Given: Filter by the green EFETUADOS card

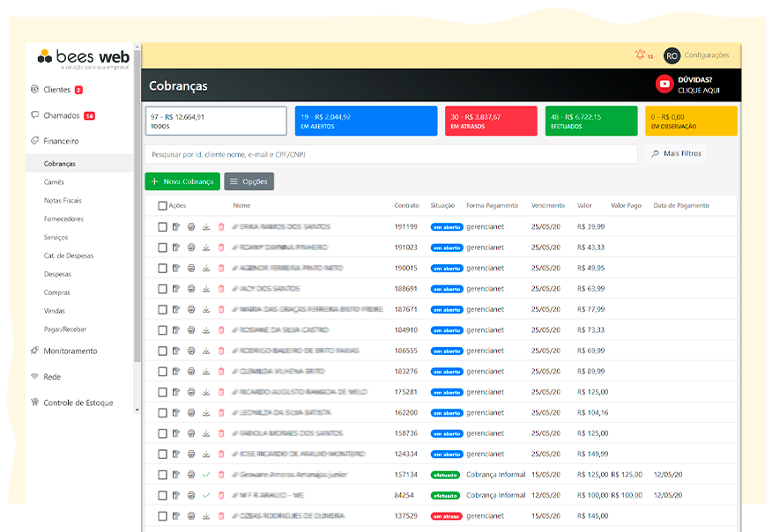Looking at the screenshot, I should coord(591,121).
